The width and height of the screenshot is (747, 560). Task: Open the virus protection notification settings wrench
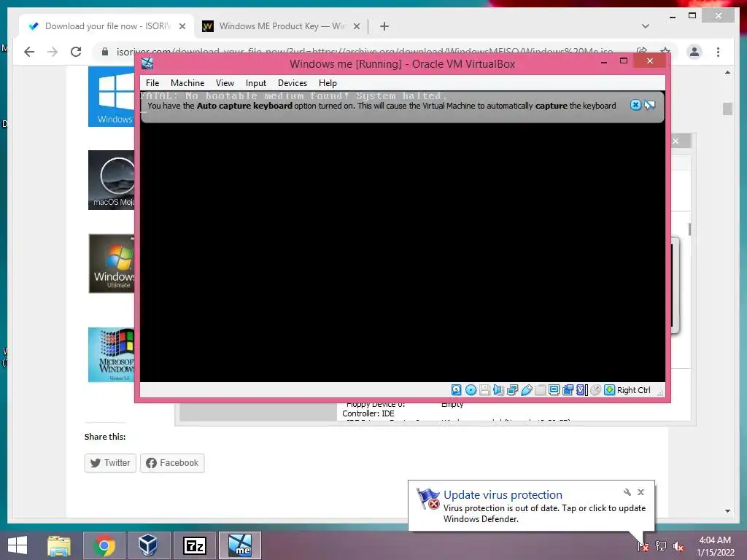tap(627, 492)
